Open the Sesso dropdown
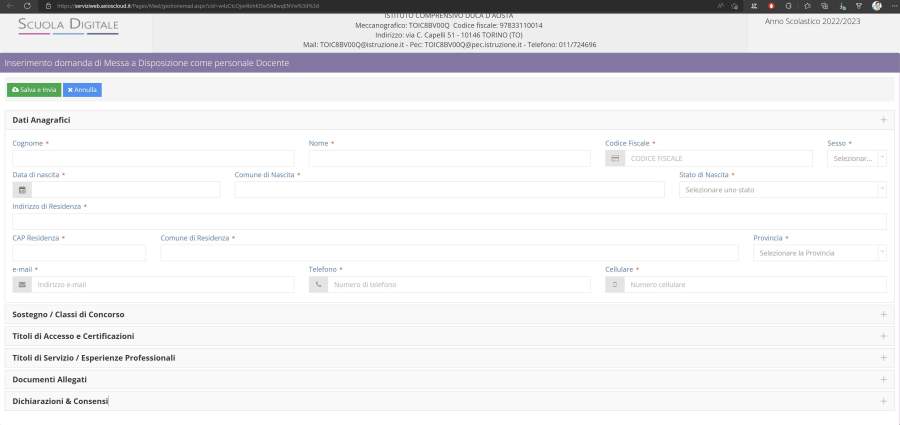900x425 pixels. (x=856, y=159)
